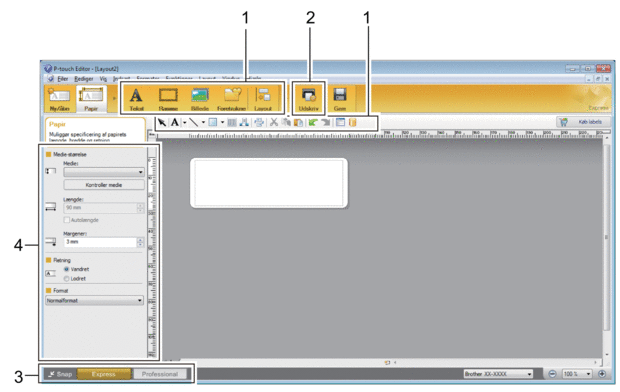Expand the Normalformat format dropdown

pyautogui.click(x=94, y=301)
